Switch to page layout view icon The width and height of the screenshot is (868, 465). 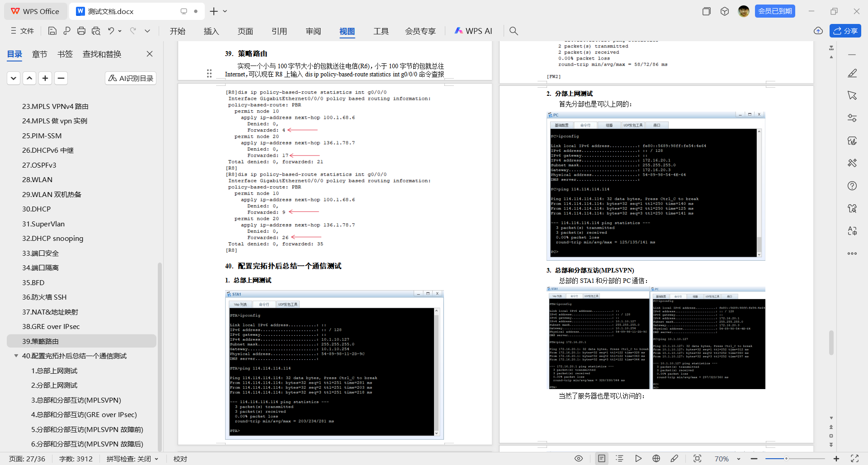coord(602,459)
